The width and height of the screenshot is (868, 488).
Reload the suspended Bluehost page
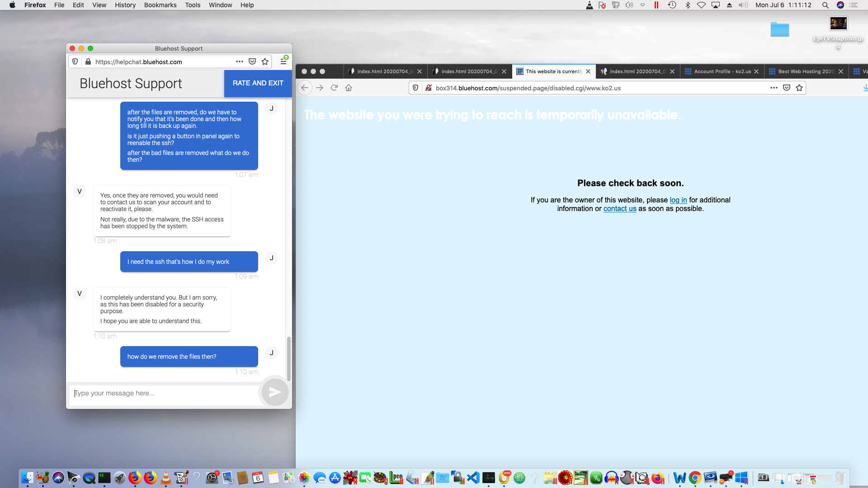tap(334, 88)
